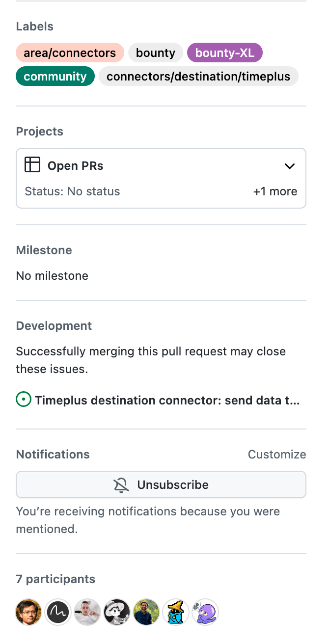
Task: Open the first participant avatar with glasses
Action: coord(28,612)
